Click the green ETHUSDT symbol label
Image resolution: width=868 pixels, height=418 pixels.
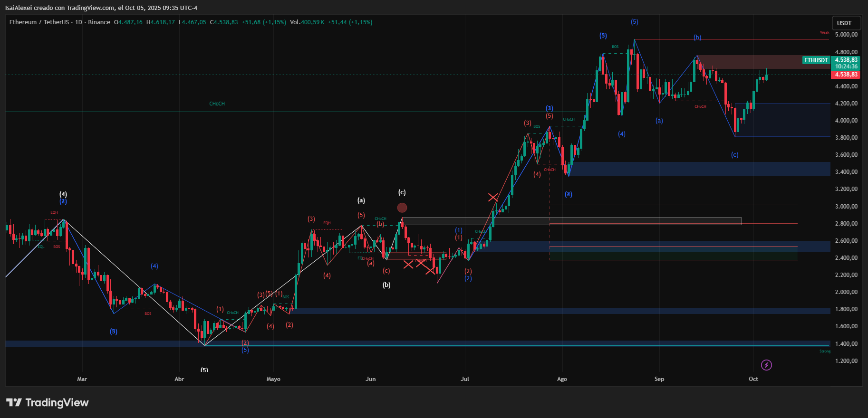pos(816,60)
